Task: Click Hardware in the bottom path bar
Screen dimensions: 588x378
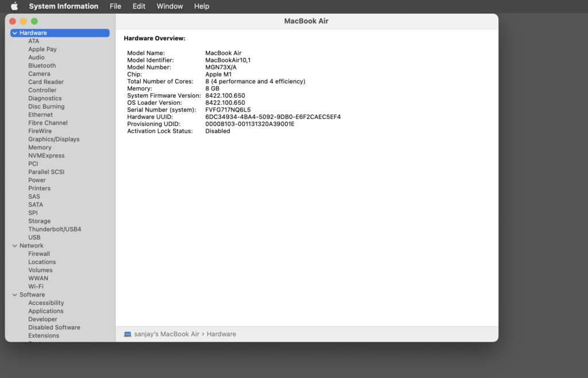Action: pyautogui.click(x=221, y=334)
